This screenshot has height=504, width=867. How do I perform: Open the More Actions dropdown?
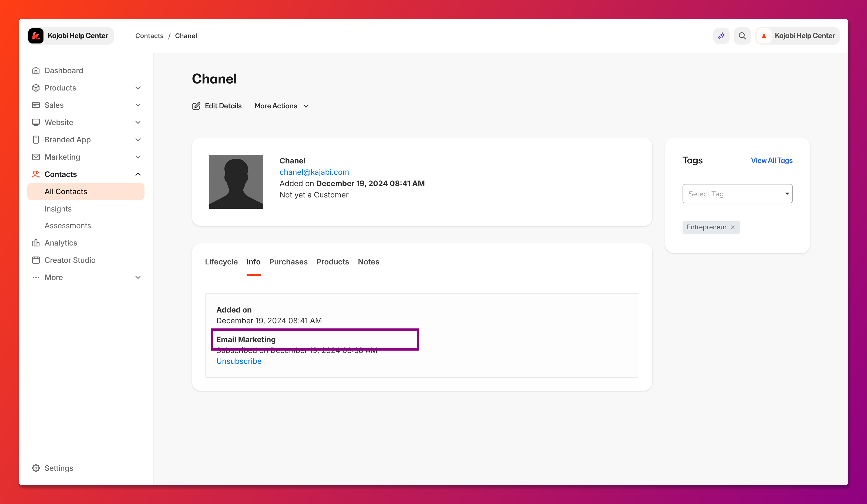[281, 106]
